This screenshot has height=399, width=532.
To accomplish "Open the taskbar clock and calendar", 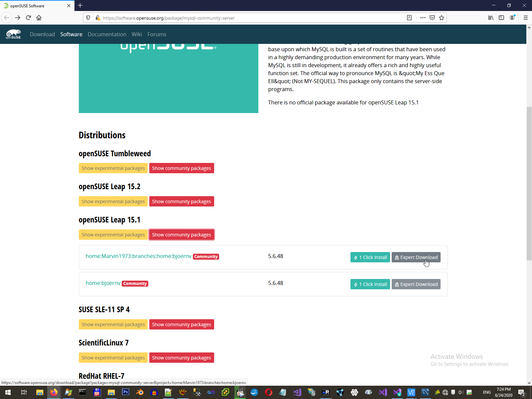I will click(503, 392).
